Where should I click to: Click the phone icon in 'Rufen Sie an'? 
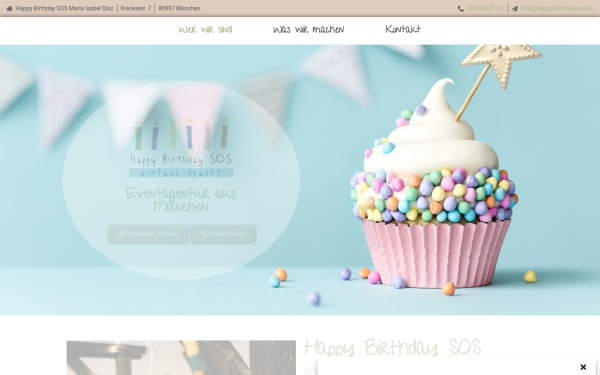click(x=204, y=234)
